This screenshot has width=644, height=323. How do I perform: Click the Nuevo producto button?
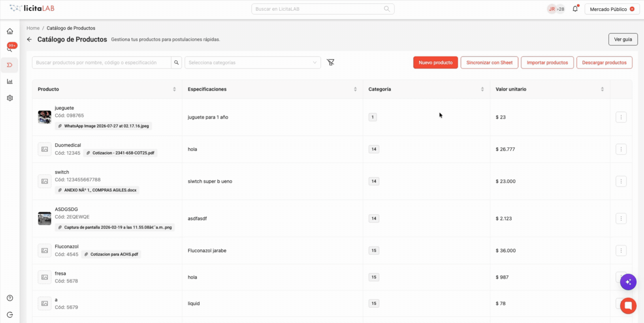tap(435, 63)
